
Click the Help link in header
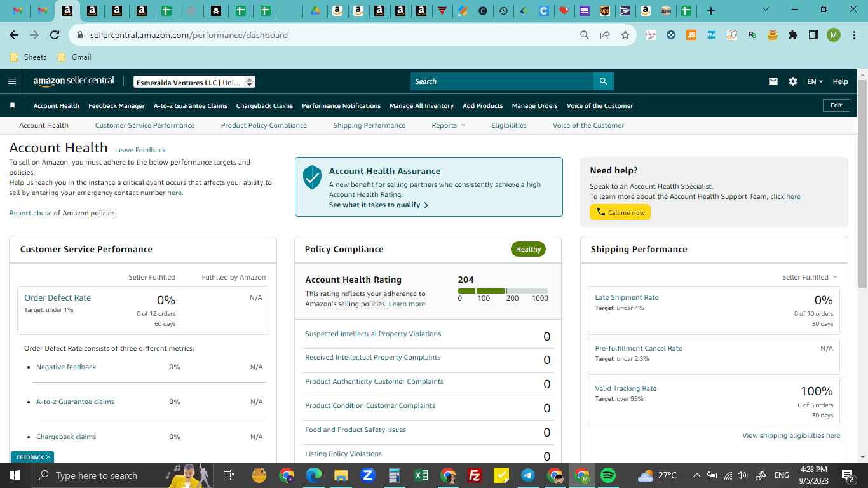click(840, 81)
